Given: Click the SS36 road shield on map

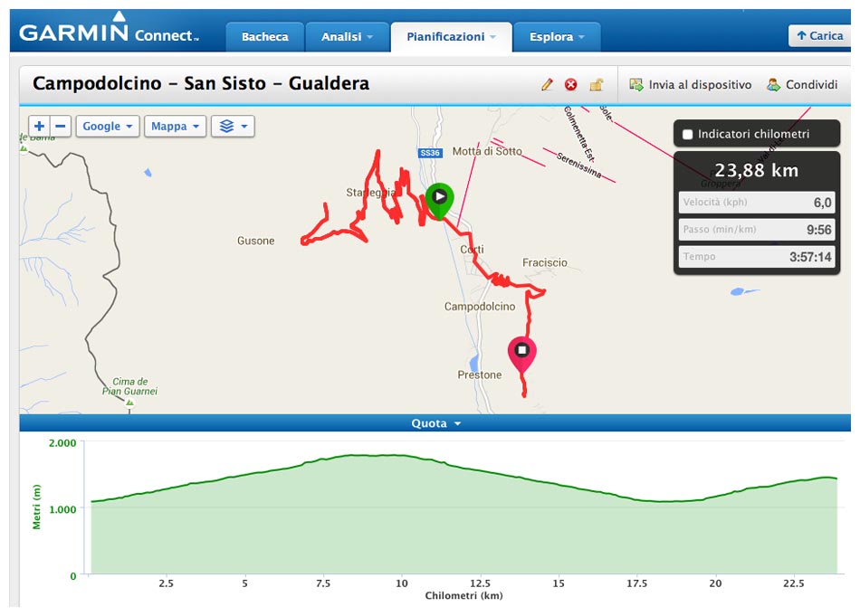Looking at the screenshot, I should (430, 153).
